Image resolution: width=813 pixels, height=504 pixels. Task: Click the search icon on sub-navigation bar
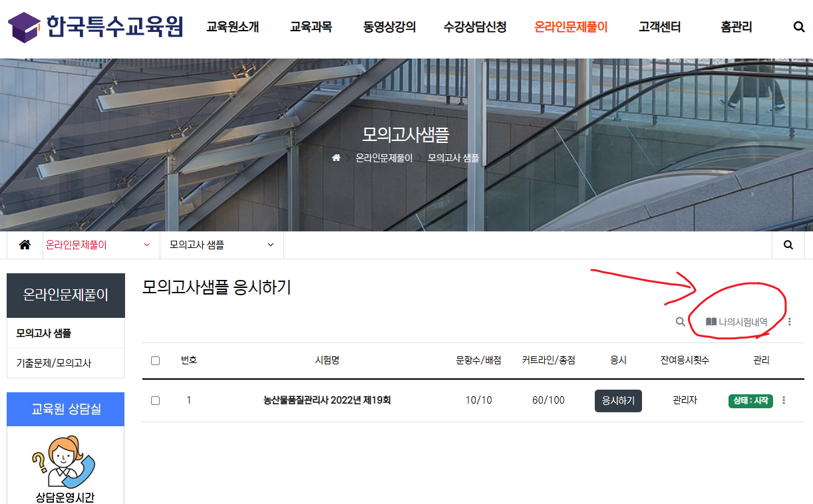[x=788, y=245]
